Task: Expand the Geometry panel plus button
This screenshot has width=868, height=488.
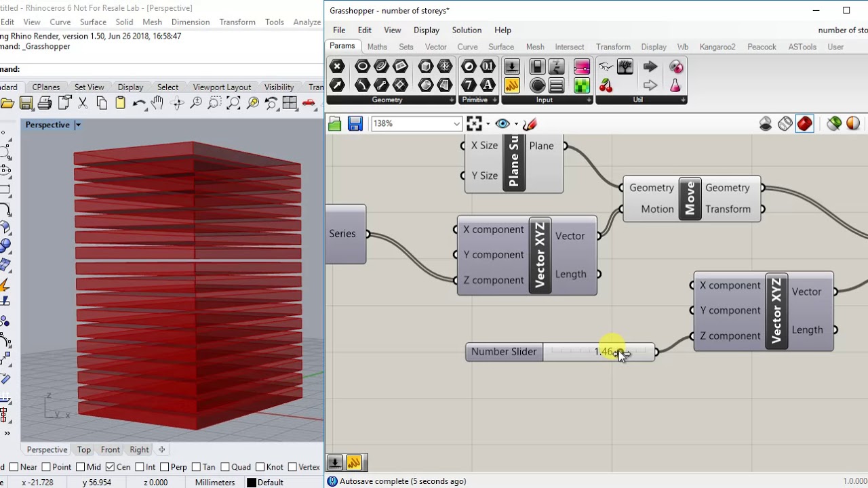Action: coord(452,100)
